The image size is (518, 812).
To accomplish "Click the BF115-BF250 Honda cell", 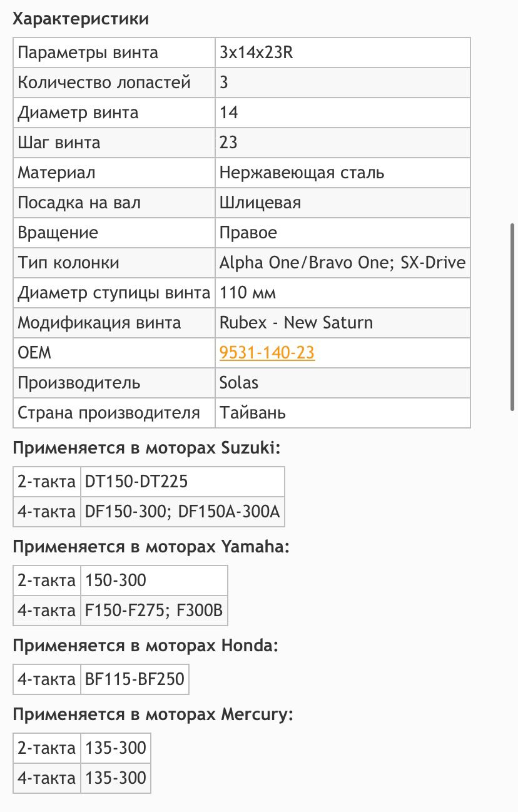I will pos(135,679).
